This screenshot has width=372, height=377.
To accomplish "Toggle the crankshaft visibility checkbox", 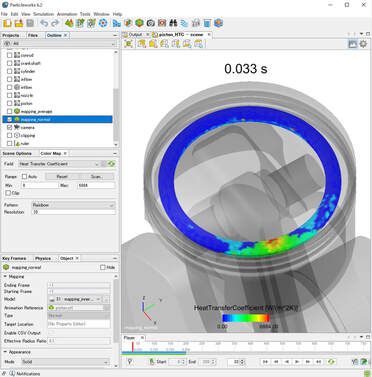I will pyautogui.click(x=9, y=63).
